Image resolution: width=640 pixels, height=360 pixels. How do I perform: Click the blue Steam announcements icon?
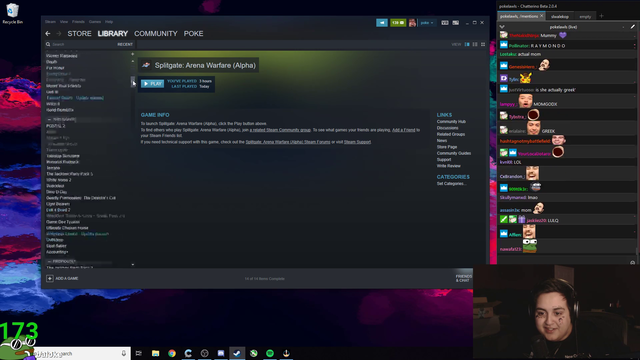click(382, 23)
